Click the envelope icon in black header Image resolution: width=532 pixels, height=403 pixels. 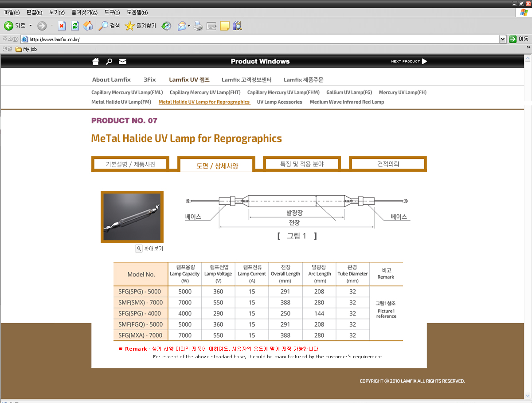point(122,61)
